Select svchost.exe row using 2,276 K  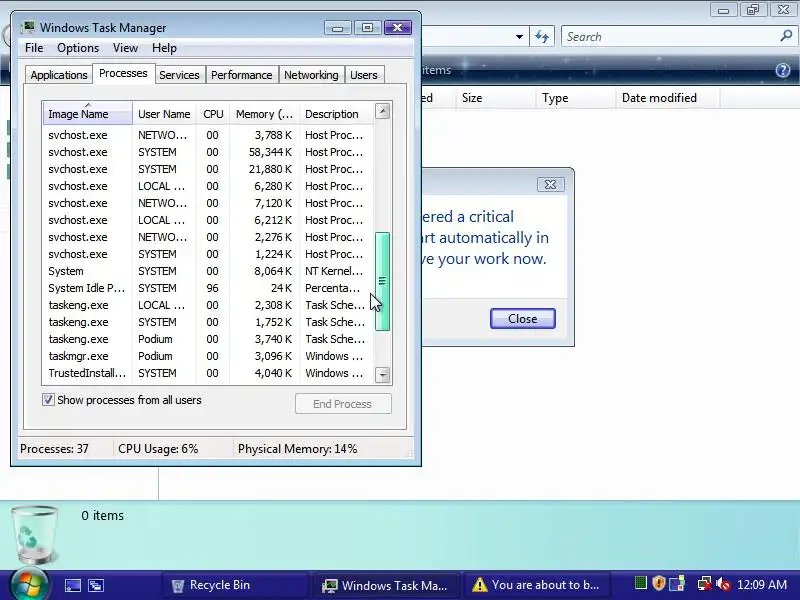[208, 237]
